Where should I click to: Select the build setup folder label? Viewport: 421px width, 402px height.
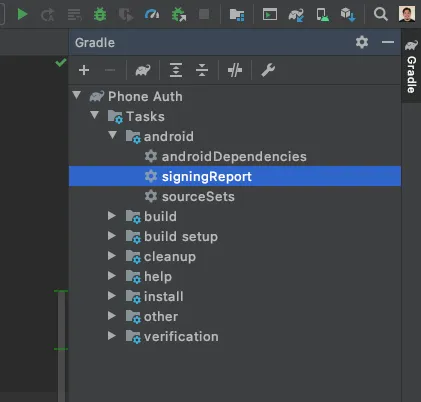181,237
